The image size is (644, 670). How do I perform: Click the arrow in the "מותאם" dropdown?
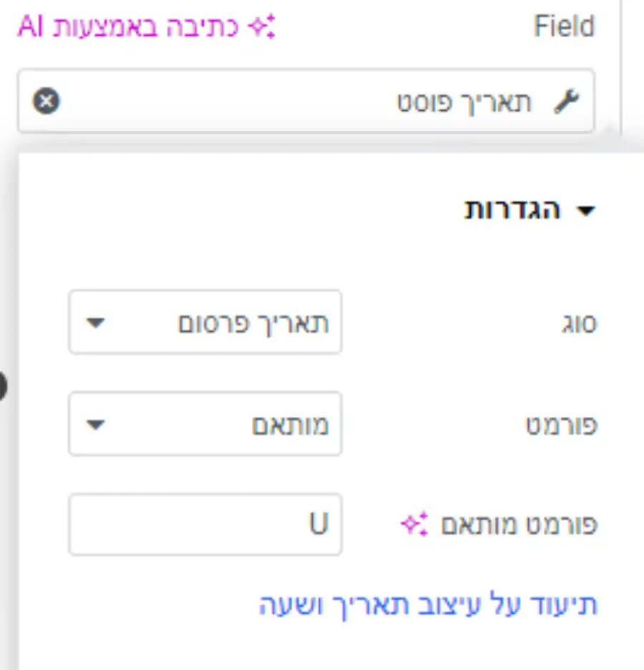click(95, 424)
